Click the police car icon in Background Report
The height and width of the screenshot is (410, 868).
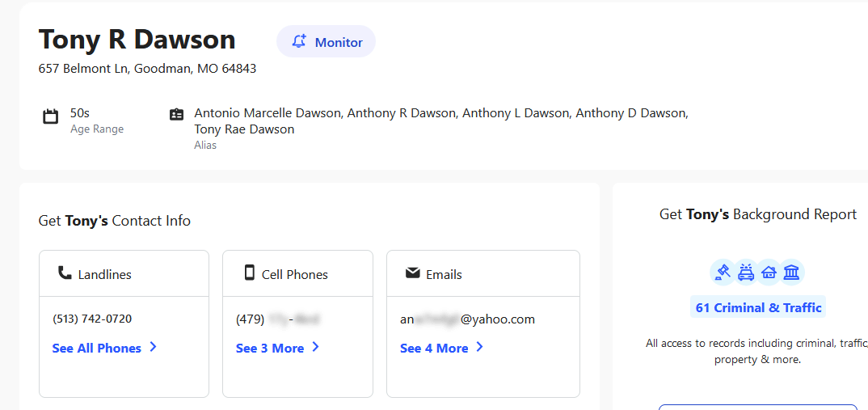click(x=746, y=273)
